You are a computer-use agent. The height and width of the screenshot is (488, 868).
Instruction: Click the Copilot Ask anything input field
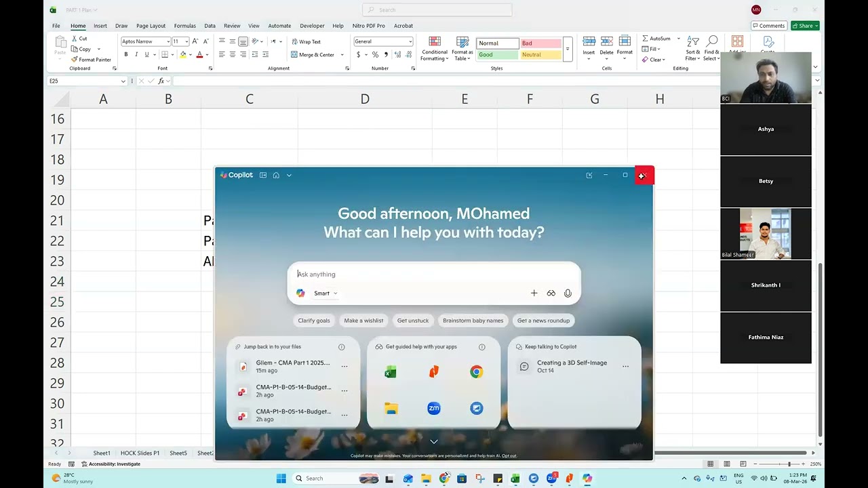(434, 274)
